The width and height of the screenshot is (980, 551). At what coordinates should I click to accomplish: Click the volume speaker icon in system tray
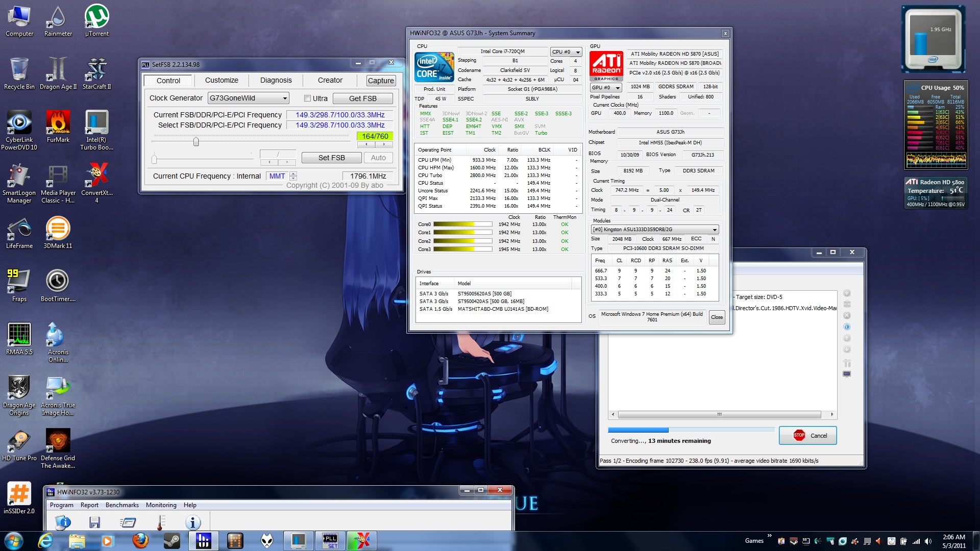[x=928, y=541]
